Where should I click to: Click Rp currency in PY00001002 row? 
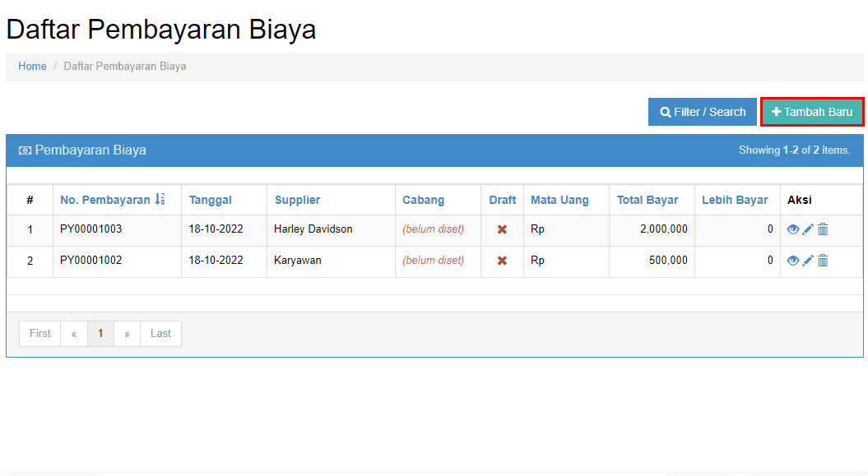point(537,260)
